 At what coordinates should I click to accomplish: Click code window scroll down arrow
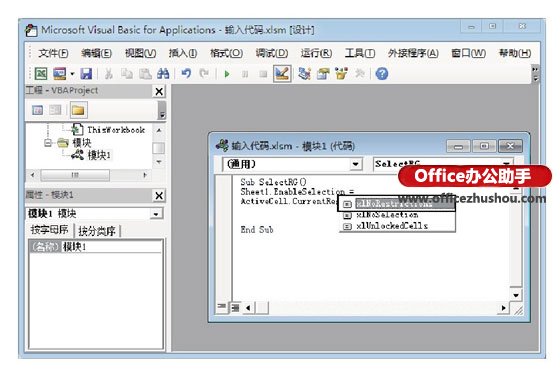point(516,295)
